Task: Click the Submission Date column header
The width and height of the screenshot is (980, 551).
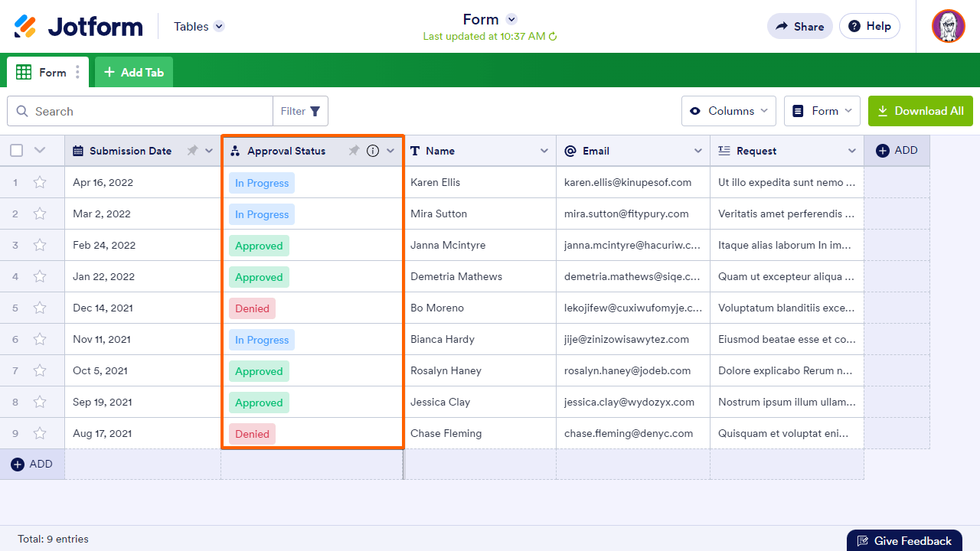Action: click(143, 151)
